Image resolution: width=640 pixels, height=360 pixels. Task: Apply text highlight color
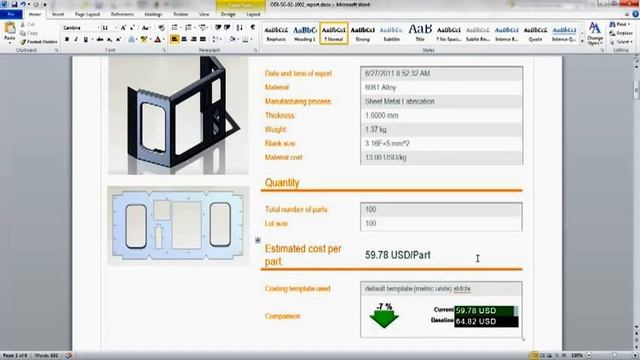click(143, 40)
